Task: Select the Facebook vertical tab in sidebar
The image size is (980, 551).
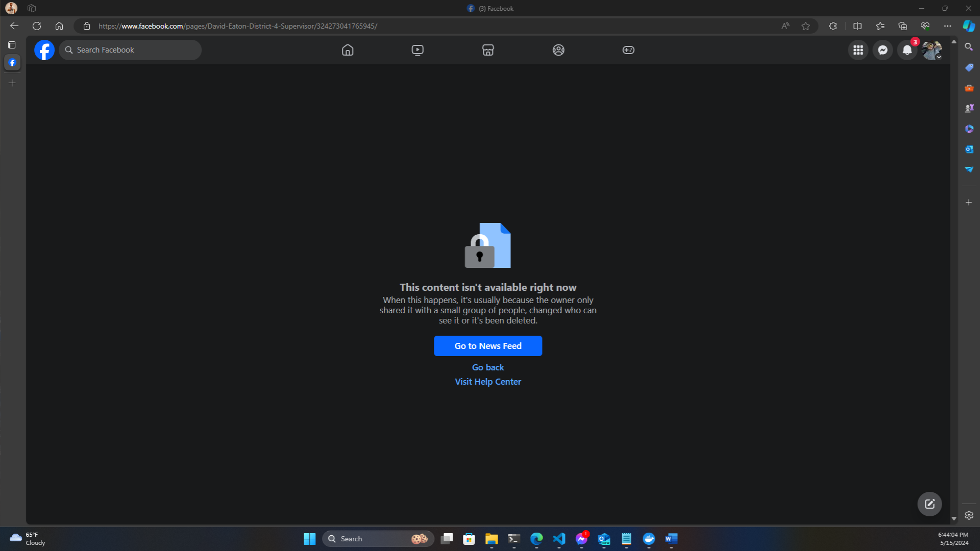Action: 12,63
